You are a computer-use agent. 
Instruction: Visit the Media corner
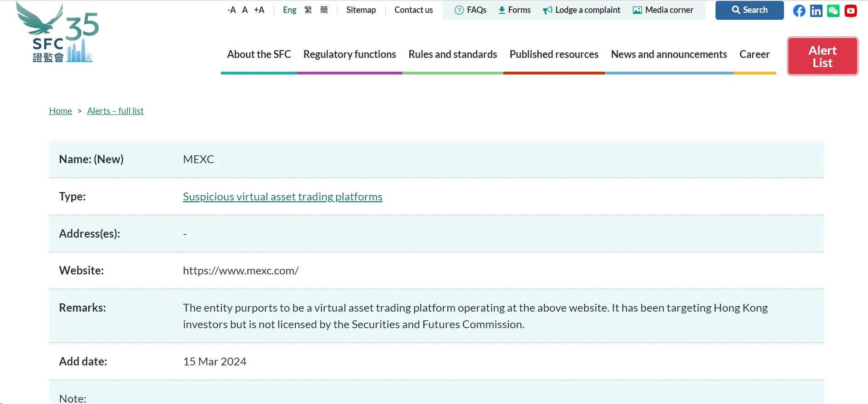pos(663,10)
